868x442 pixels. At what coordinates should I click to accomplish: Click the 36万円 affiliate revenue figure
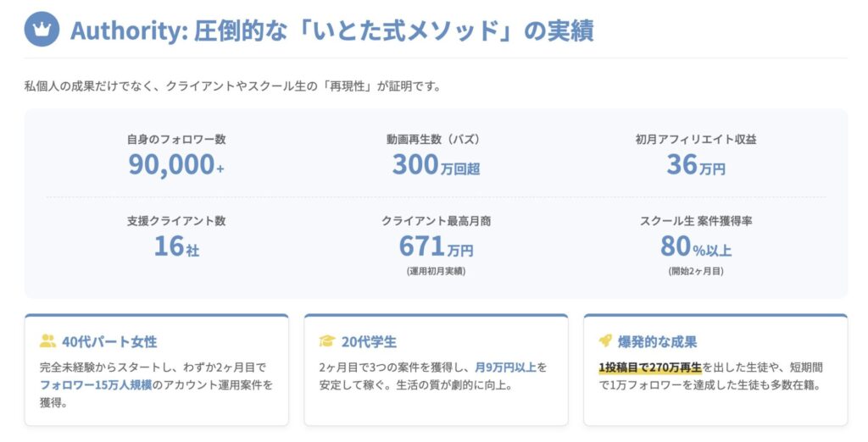point(695,164)
